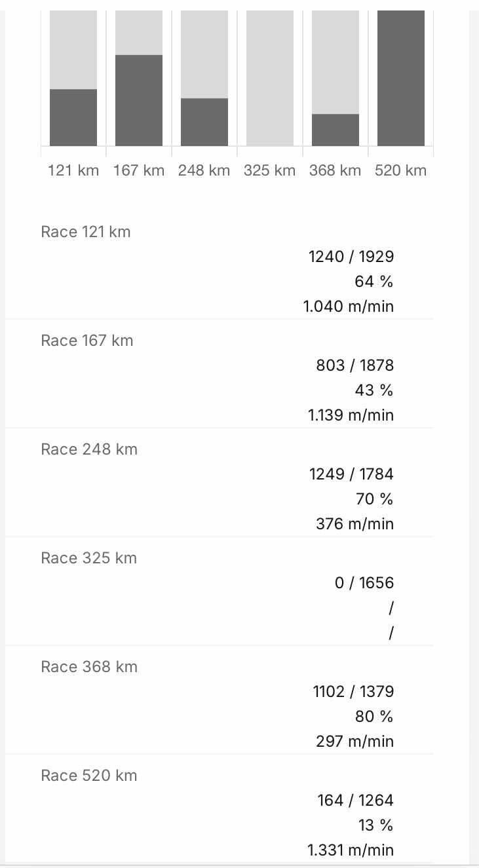Click the 70 % percentage value

[x=374, y=499]
